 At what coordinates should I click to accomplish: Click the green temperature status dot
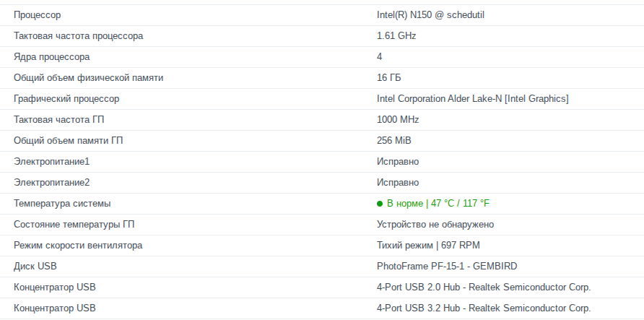point(380,204)
